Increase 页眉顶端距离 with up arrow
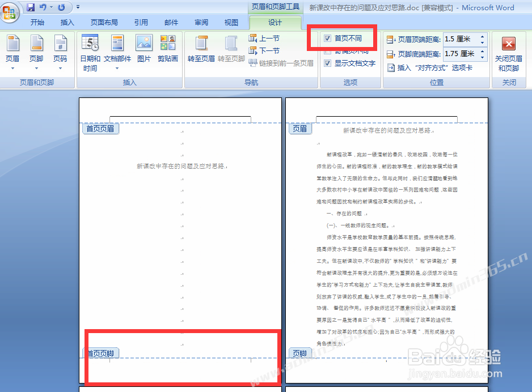The height and width of the screenshot is (392, 532). pyautogui.click(x=482, y=36)
